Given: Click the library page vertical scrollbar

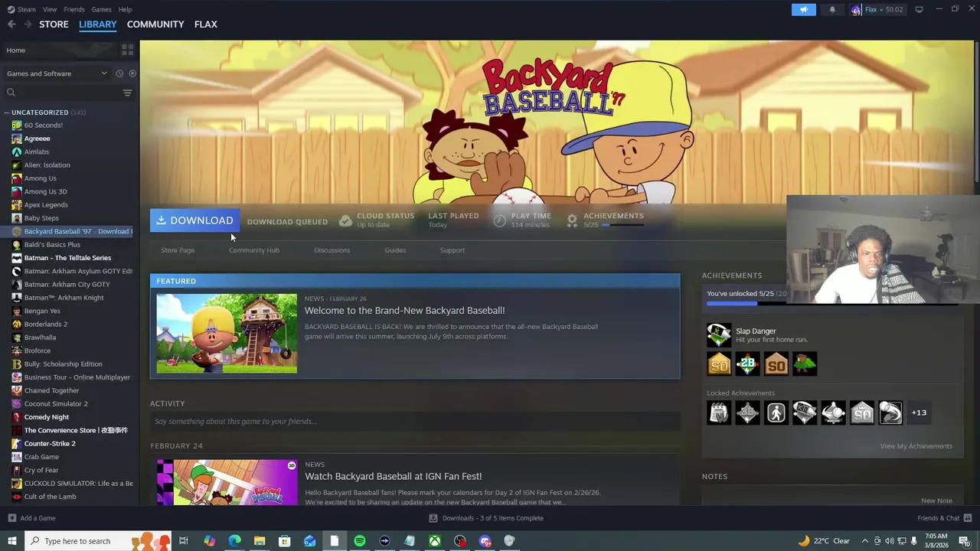Looking at the screenshot, I should click(x=976, y=111).
